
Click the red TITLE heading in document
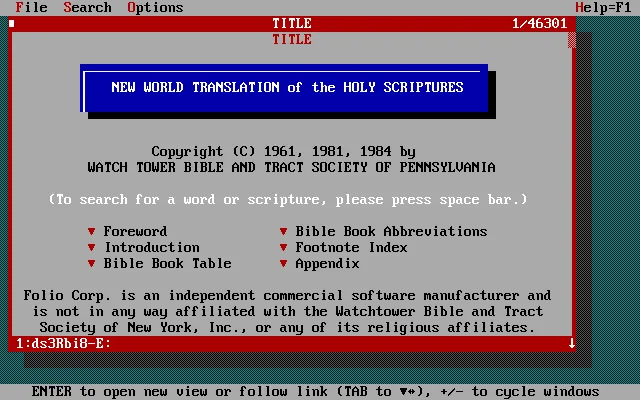point(292,39)
